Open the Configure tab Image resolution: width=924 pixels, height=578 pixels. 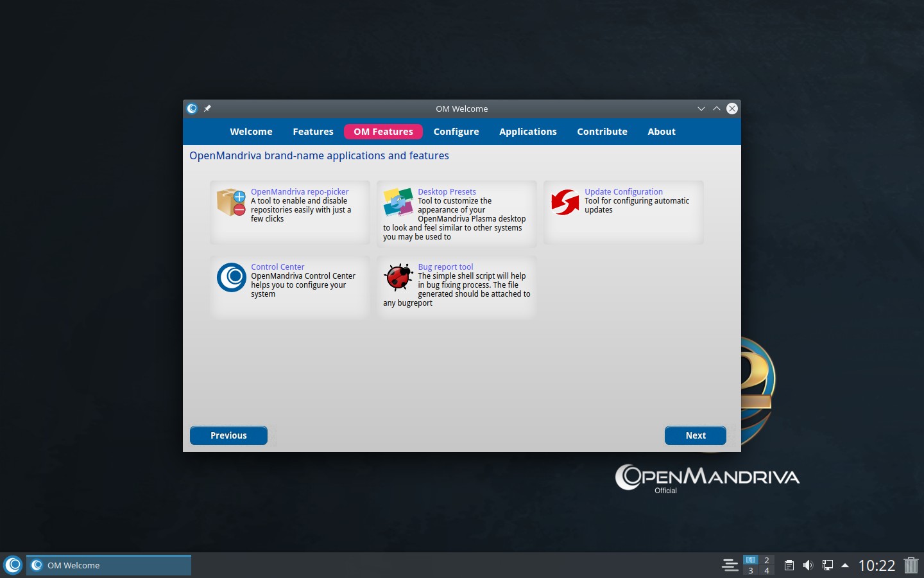tap(456, 132)
